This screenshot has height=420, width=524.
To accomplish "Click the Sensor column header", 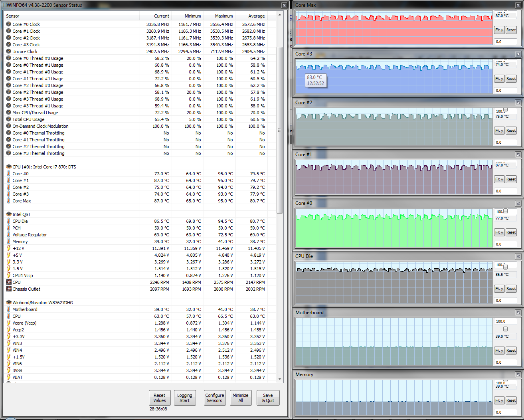I will tap(71, 16).
